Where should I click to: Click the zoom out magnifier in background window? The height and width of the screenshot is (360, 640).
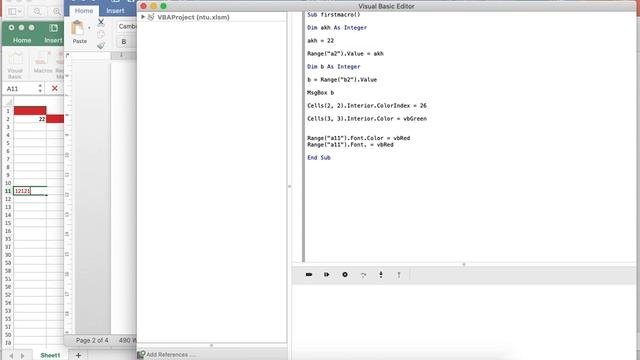(37, 11)
